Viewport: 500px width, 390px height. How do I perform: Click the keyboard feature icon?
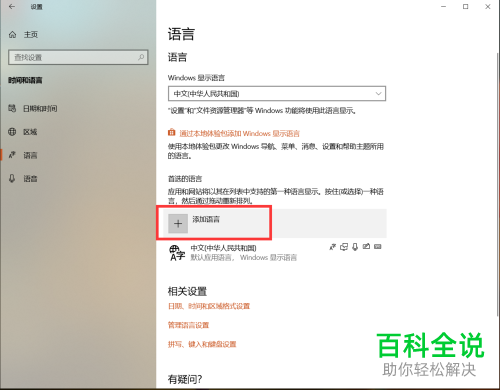(x=378, y=247)
